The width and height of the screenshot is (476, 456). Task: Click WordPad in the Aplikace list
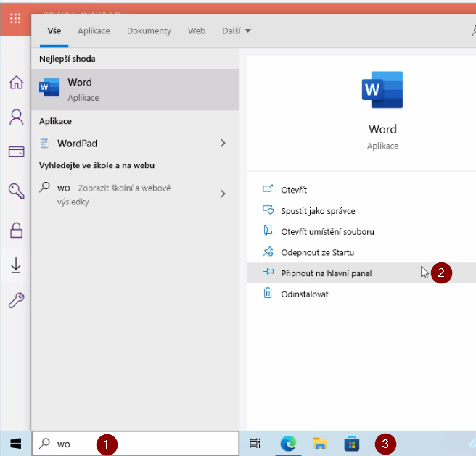[x=136, y=144]
